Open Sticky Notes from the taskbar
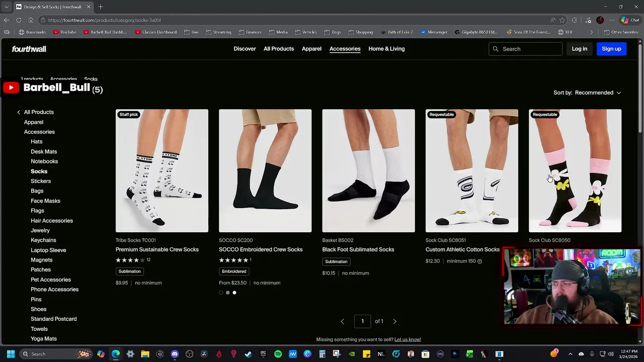The width and height of the screenshot is (644, 362). click(366, 354)
